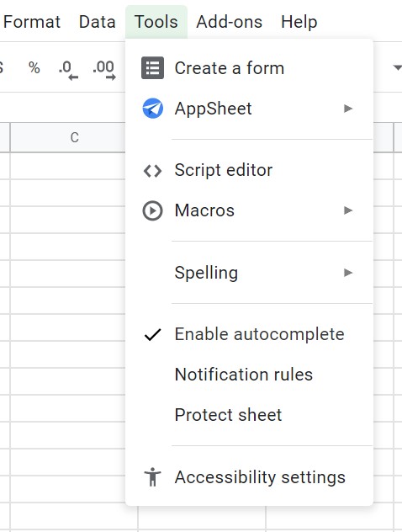Open the toolbar dropdown arrow at right
Screen dimensions: 402x532
[x=397, y=67]
